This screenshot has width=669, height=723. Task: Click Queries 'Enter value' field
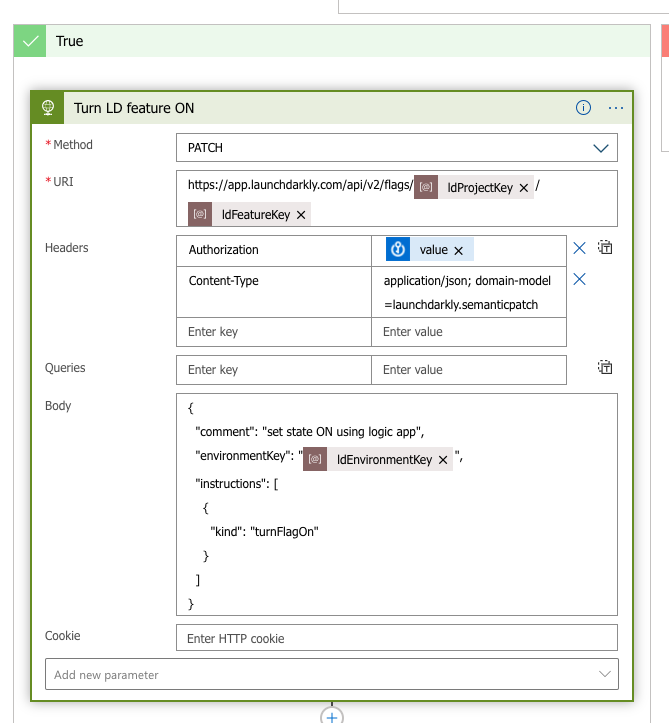(x=469, y=370)
